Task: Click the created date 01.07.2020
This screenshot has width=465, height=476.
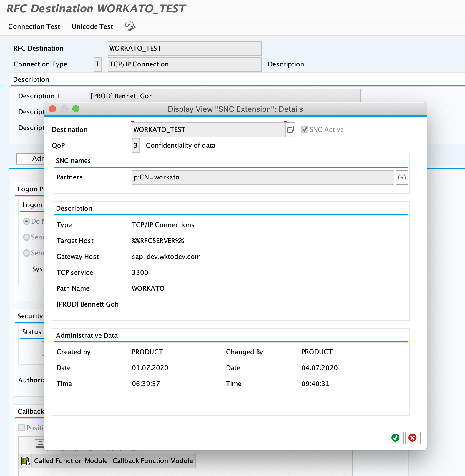Action: pos(150,368)
